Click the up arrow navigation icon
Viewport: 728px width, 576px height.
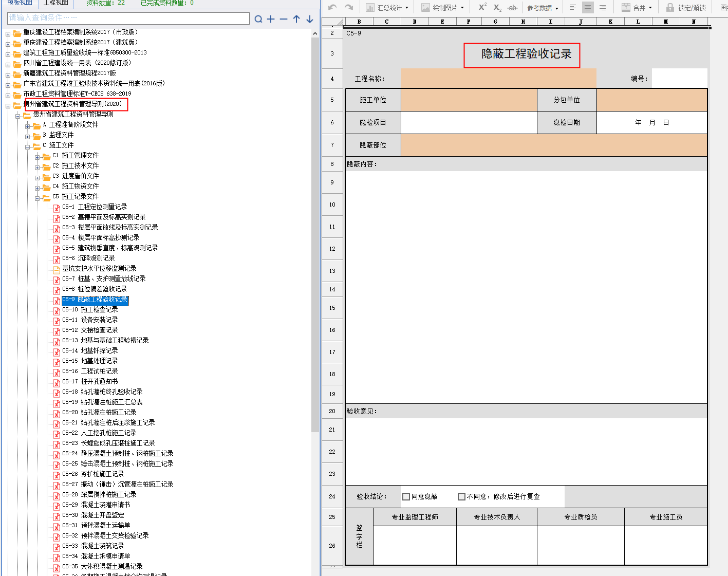coord(296,19)
